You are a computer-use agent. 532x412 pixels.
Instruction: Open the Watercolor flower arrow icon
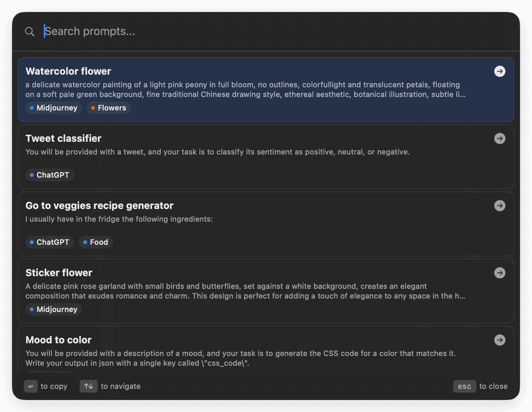click(499, 71)
